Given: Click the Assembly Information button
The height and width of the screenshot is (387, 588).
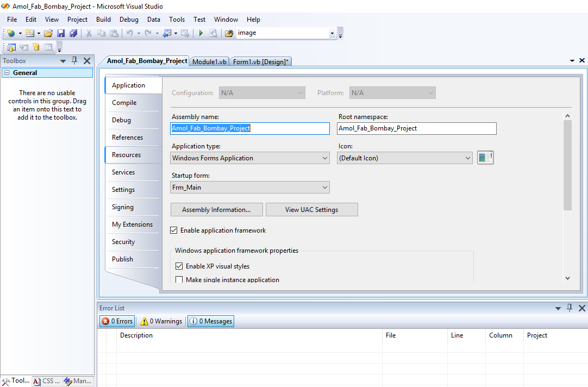Looking at the screenshot, I should [216, 210].
